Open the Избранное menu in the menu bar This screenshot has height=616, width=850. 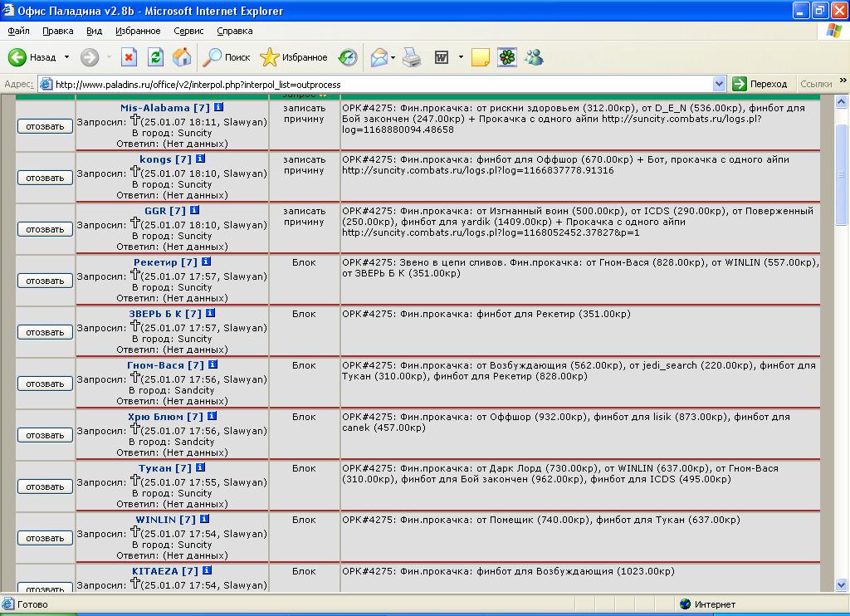tap(138, 31)
